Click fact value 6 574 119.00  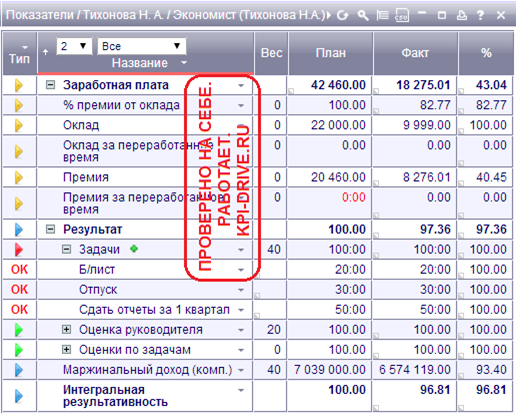coord(415,370)
